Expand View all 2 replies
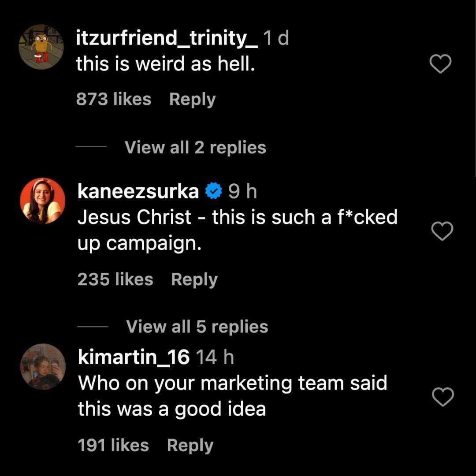This screenshot has height=476, width=476. point(195,147)
